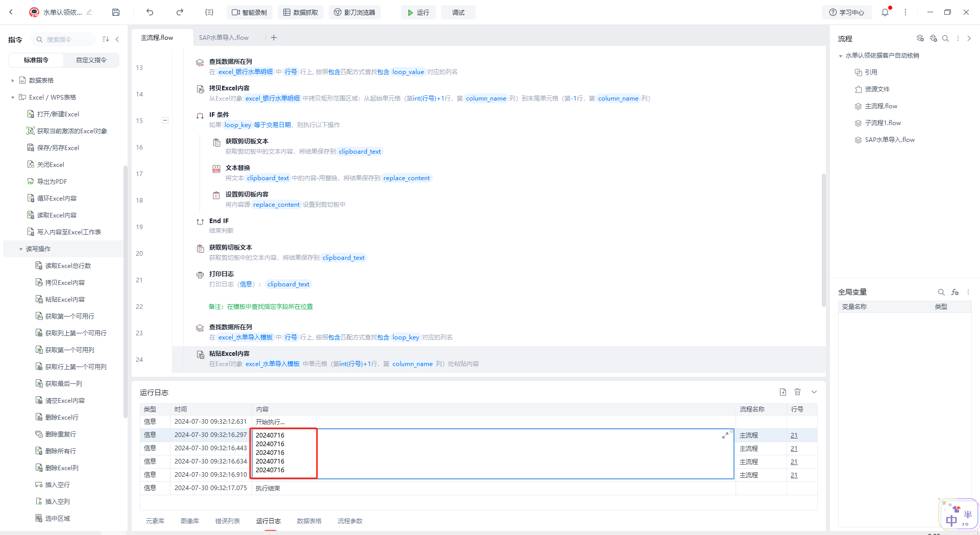Click the undo arrow icon
This screenshot has width=980, height=535.
150,12
